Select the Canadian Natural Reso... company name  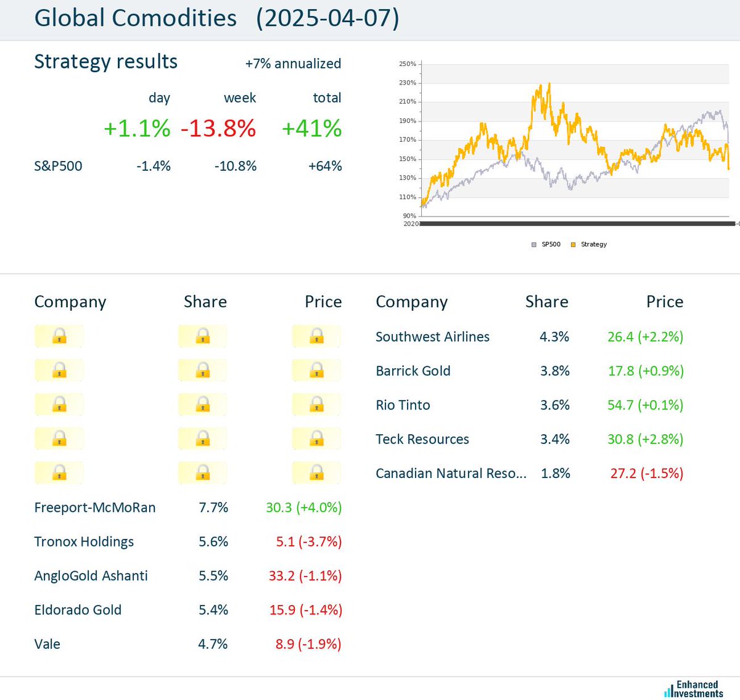(x=451, y=473)
